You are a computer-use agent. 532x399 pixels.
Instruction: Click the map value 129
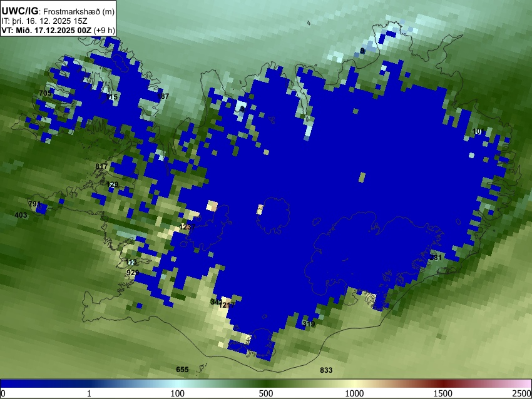112,184
